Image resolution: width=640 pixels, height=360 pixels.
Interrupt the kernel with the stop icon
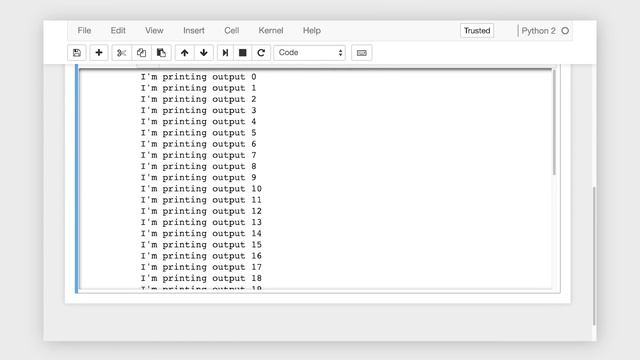coord(242,53)
